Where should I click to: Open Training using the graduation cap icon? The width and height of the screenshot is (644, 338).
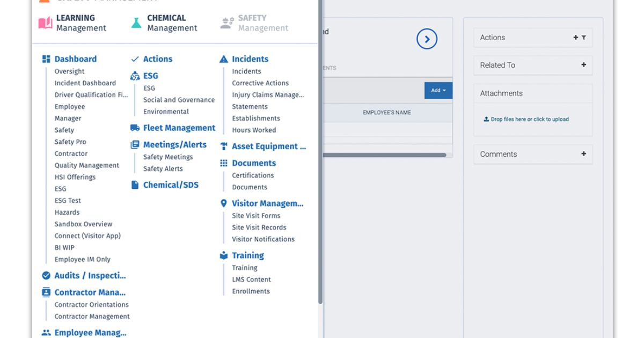pos(224,255)
